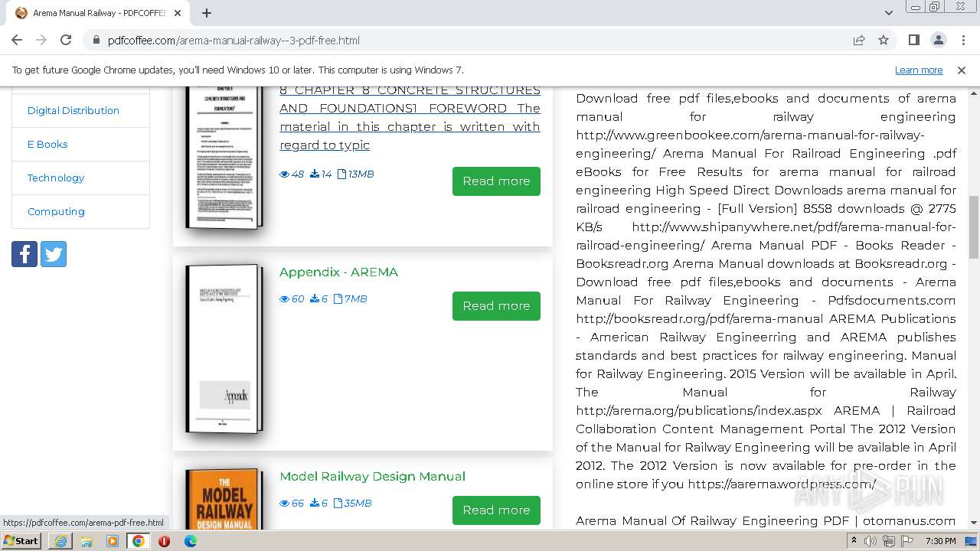The width and height of the screenshot is (980, 551).
Task: Switch to Chrome on the taskbar
Action: 139,541
